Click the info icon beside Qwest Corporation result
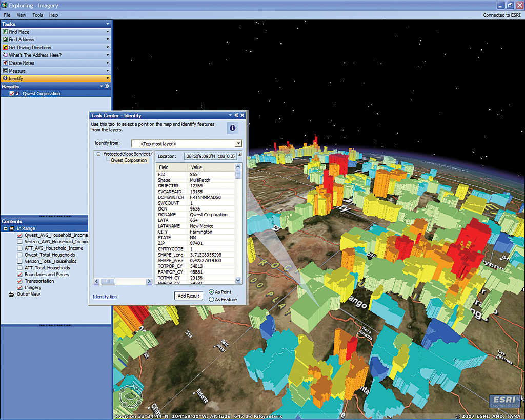 click(17, 94)
